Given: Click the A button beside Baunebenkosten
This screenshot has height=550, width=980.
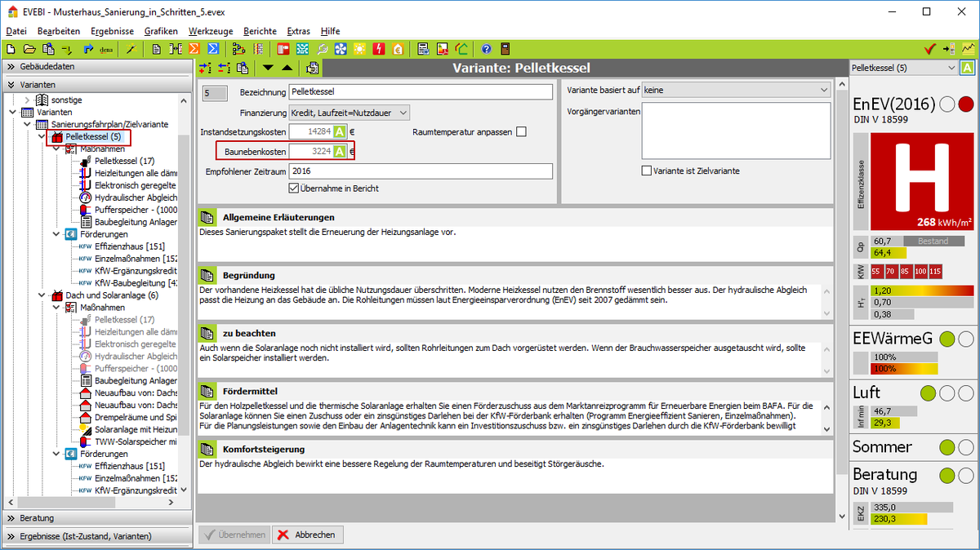Looking at the screenshot, I should tap(341, 151).
